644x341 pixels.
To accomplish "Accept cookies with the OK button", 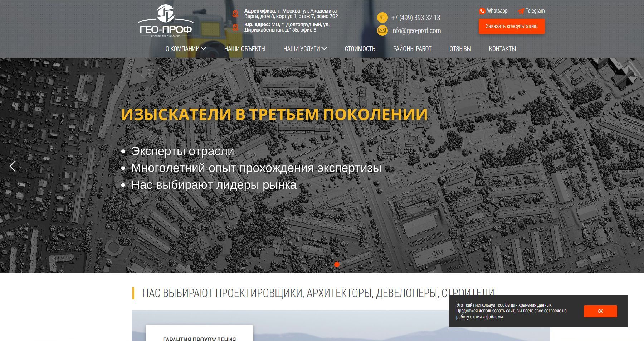I will 600,311.
